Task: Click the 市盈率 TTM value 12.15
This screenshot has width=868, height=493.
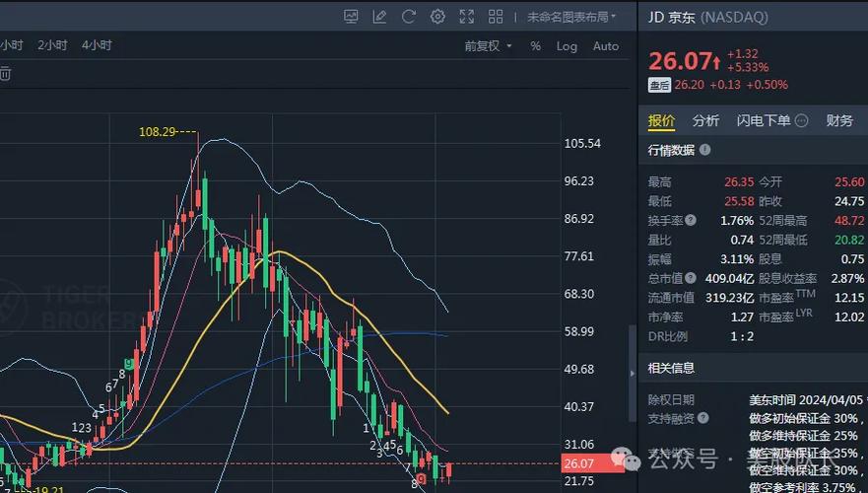Action: tap(849, 298)
